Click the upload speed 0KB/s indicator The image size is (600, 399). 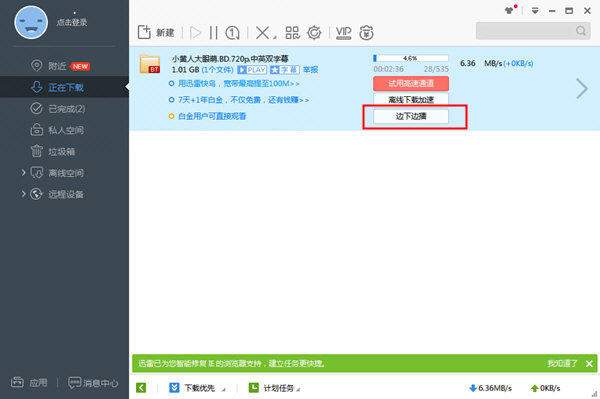546,388
